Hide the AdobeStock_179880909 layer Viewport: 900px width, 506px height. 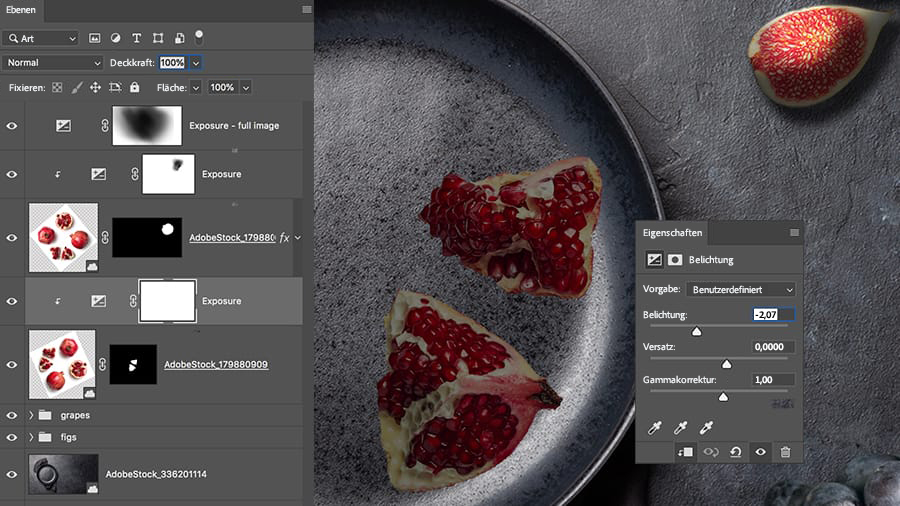pos(11,365)
